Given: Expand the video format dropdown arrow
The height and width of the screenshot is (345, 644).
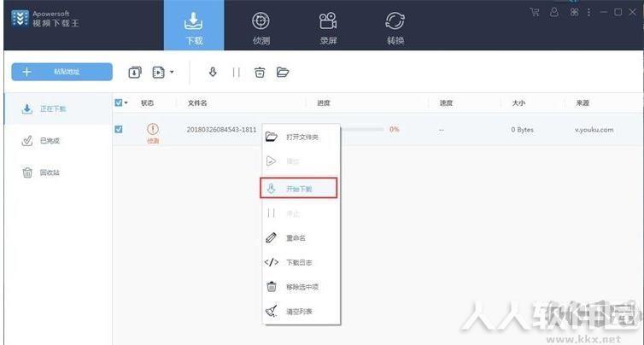Looking at the screenshot, I should (x=172, y=73).
